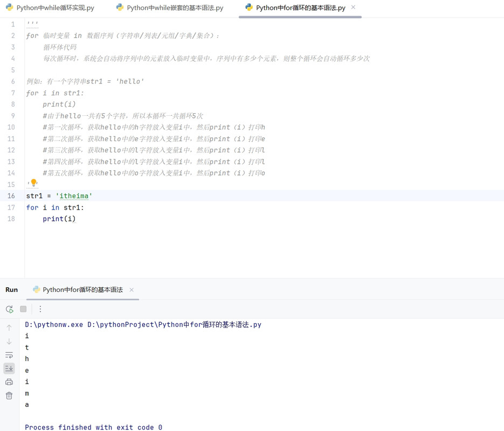This screenshot has width=504, height=431.
Task: Click the Python file icon on the while循环实现 tab
Action: tap(10, 8)
